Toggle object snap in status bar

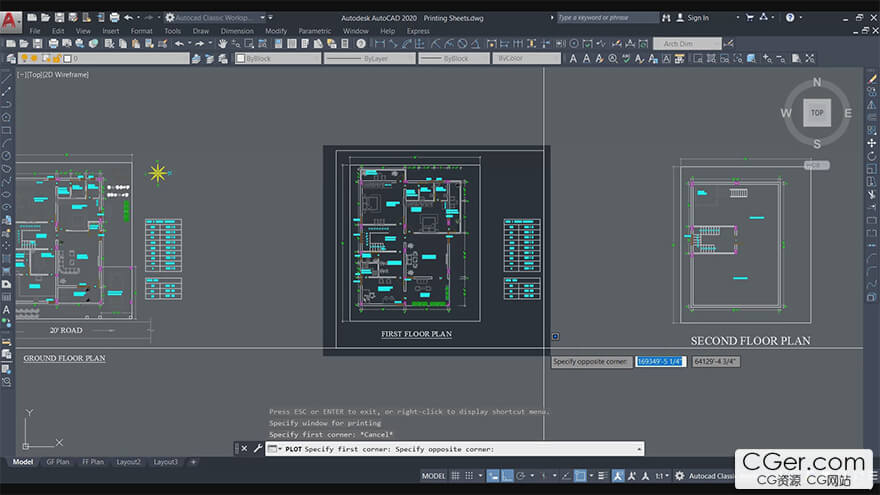tap(580, 476)
